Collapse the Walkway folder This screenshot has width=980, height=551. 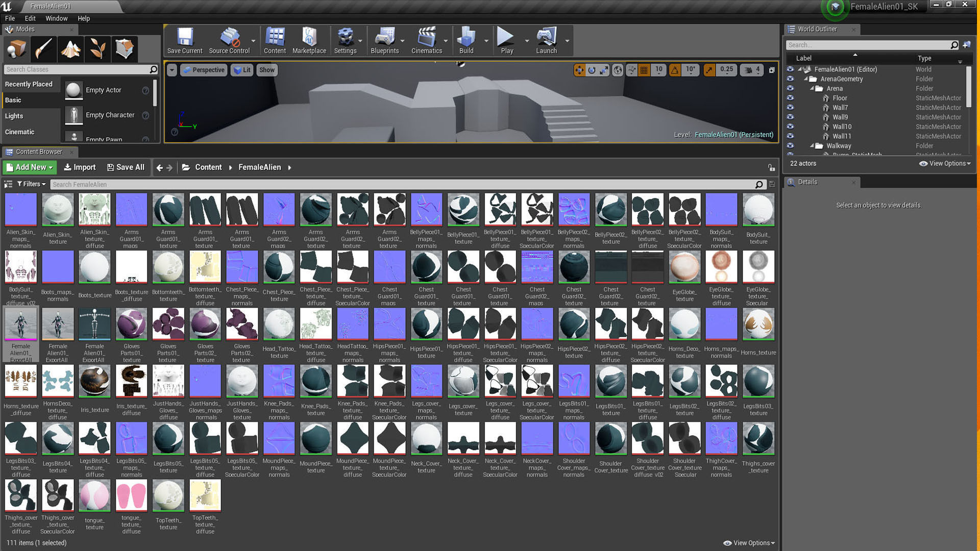[812, 145]
